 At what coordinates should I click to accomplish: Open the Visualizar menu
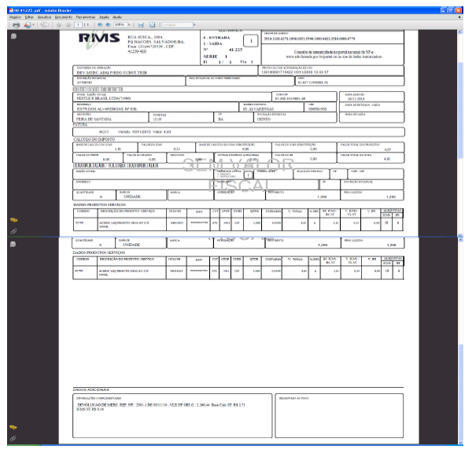click(x=44, y=17)
